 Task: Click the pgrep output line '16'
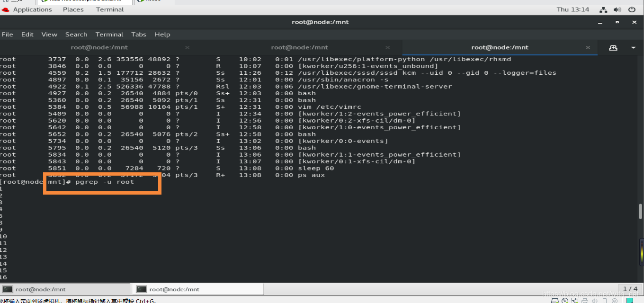click(3, 277)
